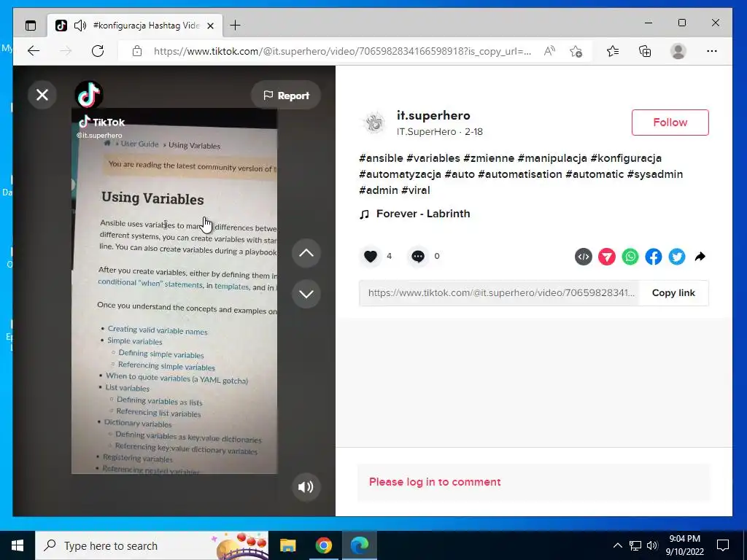Open the Collections panel
This screenshot has width=747, height=560.
[x=645, y=51]
